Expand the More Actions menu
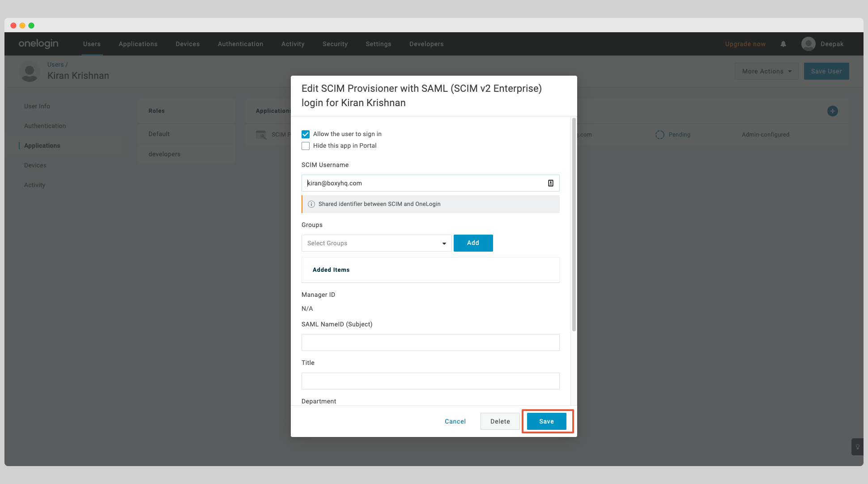The height and width of the screenshot is (484, 868). click(766, 71)
